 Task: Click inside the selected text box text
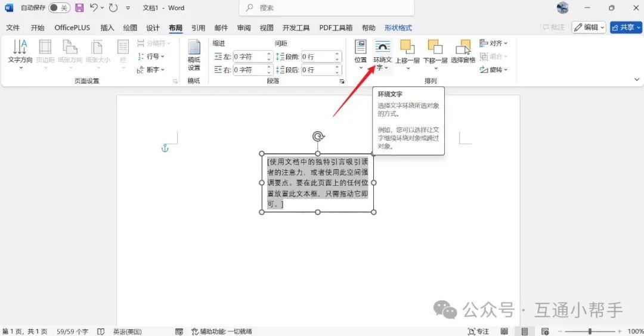pyautogui.click(x=317, y=183)
